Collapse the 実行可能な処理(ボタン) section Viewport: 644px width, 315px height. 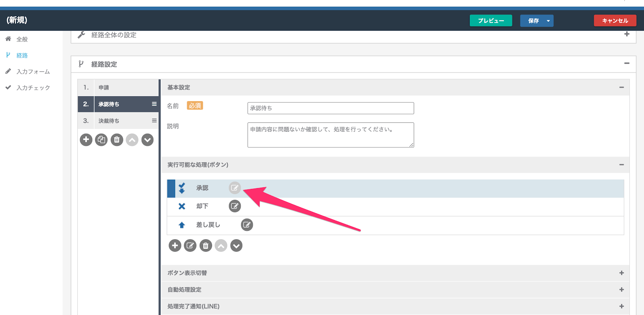[x=621, y=165]
